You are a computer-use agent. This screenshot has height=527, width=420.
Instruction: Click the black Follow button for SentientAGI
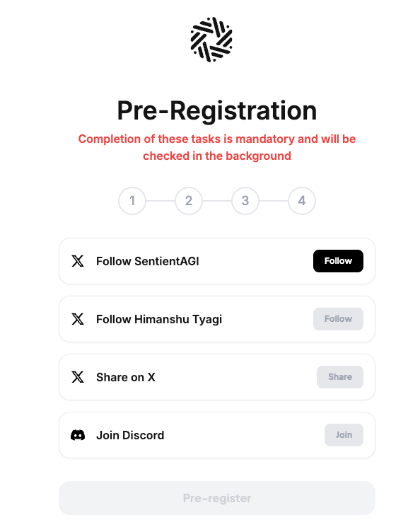tap(338, 261)
